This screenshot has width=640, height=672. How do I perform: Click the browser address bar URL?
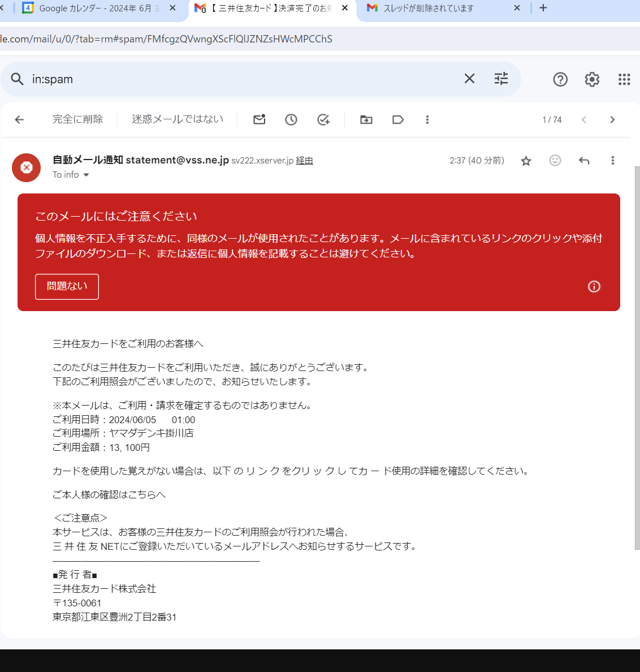tap(166, 39)
